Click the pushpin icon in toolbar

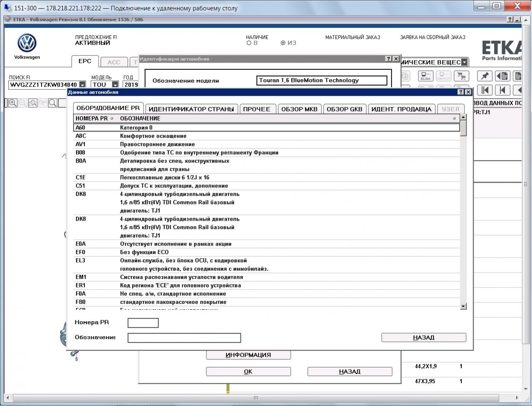[x=485, y=76]
